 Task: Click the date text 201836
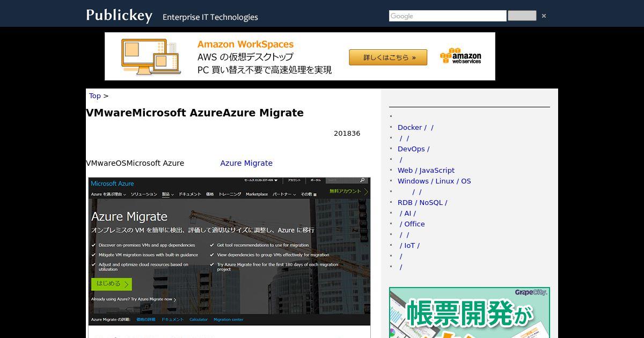[347, 134]
